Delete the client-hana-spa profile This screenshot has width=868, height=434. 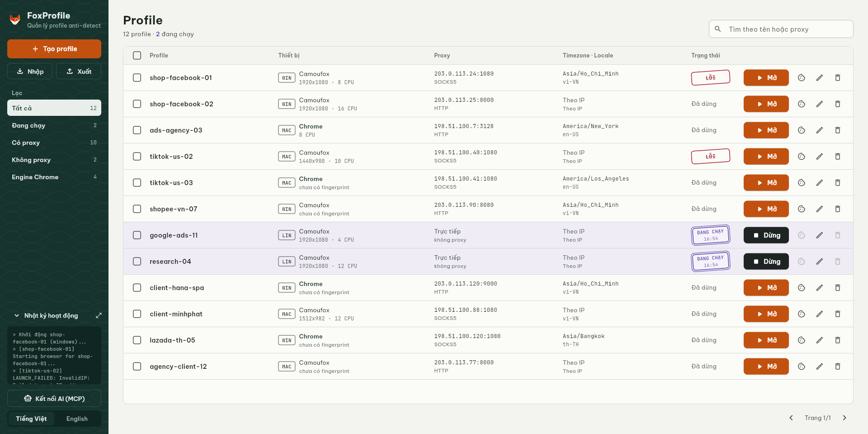click(x=838, y=288)
